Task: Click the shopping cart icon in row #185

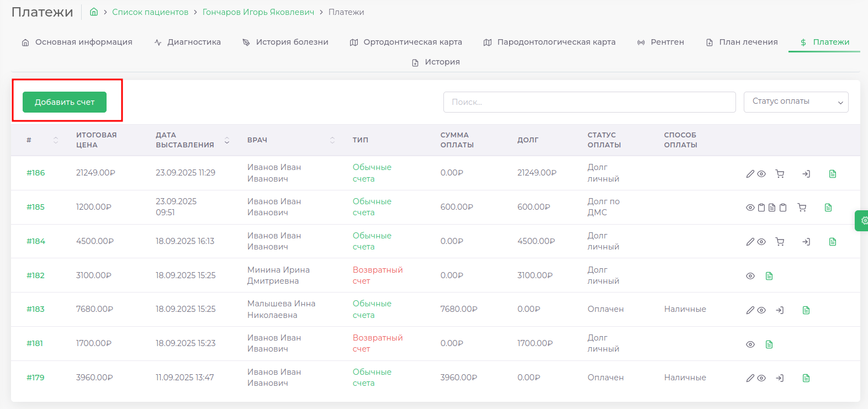Action: click(802, 208)
